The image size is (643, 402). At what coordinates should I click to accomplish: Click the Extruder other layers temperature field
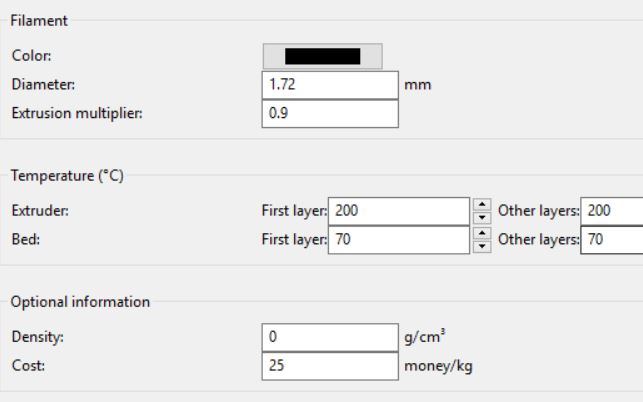[611, 211]
